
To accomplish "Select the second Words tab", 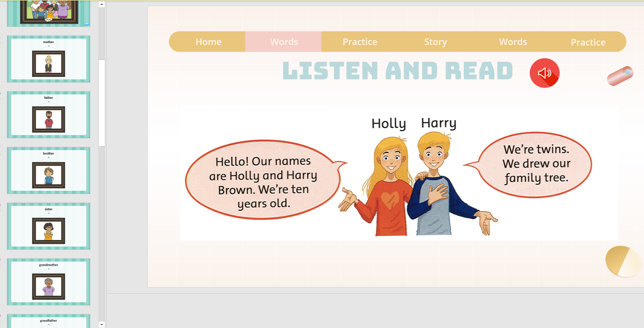I will click(x=513, y=42).
